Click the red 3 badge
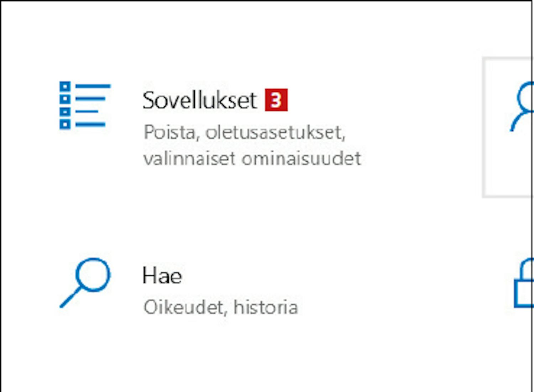The width and height of the screenshot is (534, 392). [x=276, y=100]
